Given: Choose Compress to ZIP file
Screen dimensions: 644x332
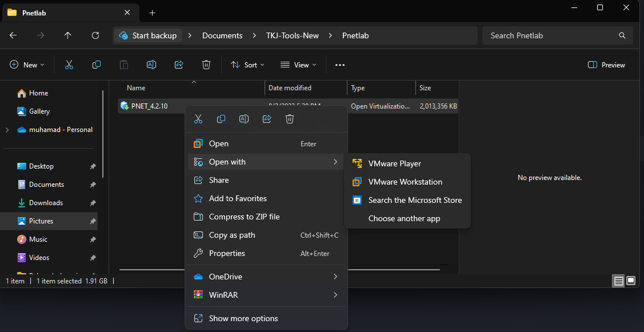Looking at the screenshot, I should tap(266, 217).
